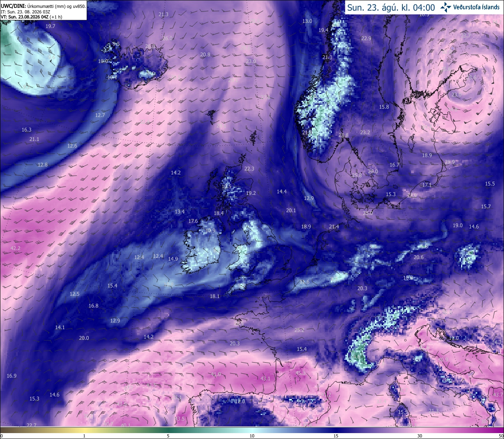The image size is (504, 439).
Task: Click the 19.7 value near Greenland
Action: pos(50,26)
